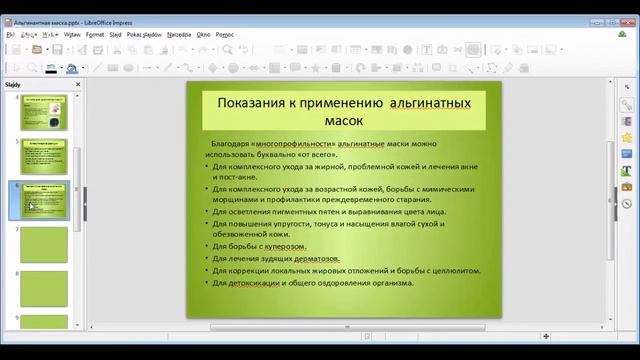Click the Export as PDF icon
The height and width of the screenshot is (360, 640).
[x=82, y=50]
